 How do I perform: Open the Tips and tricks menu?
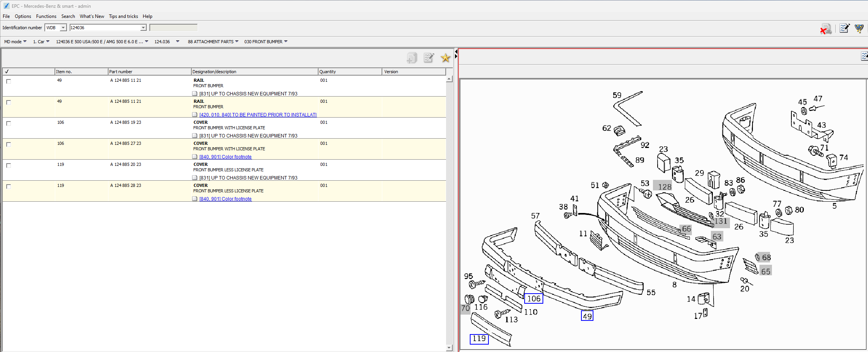pyautogui.click(x=123, y=16)
